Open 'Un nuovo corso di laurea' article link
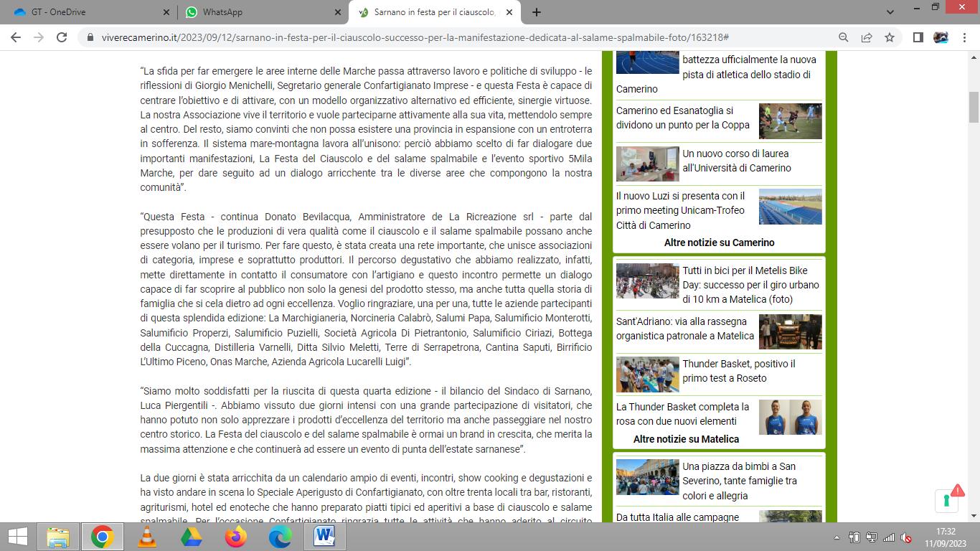 pyautogui.click(x=737, y=161)
